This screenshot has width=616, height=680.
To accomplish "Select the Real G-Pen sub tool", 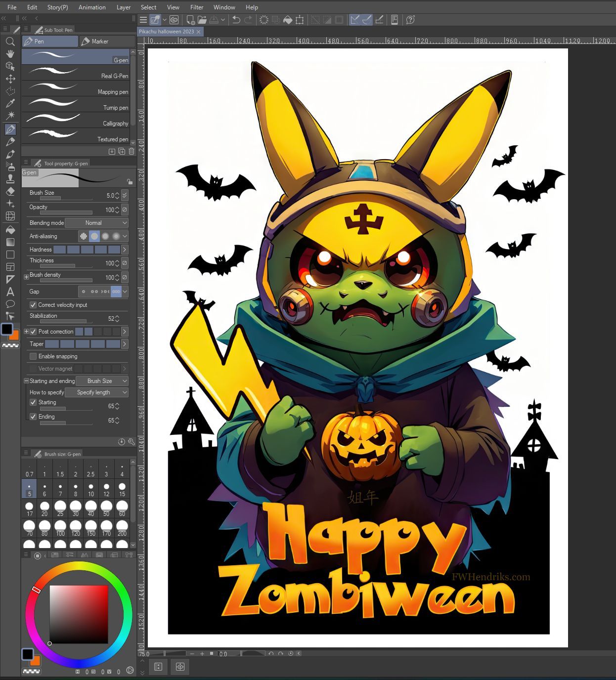I will [x=76, y=73].
